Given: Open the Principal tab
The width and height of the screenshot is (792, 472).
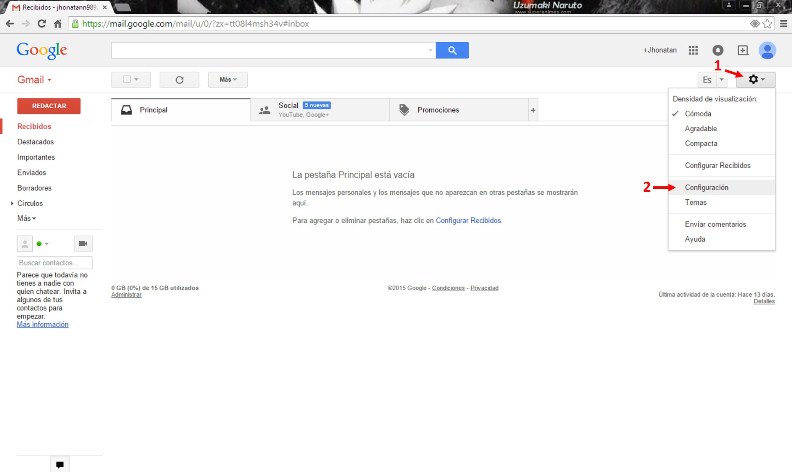Looking at the screenshot, I should click(x=181, y=110).
